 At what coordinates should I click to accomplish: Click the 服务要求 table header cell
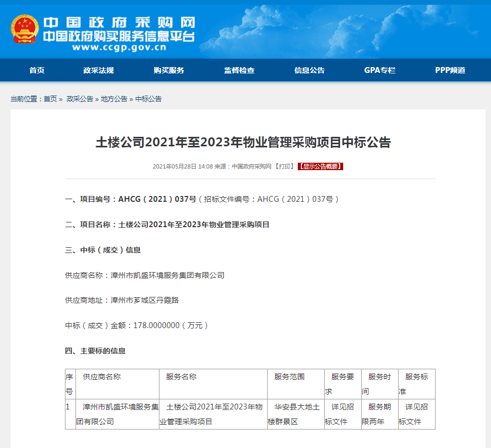[x=343, y=384]
